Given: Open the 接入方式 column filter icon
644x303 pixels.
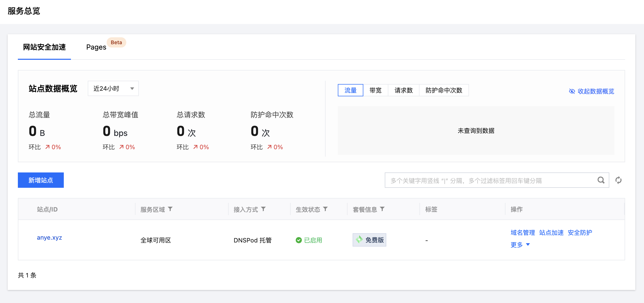Looking at the screenshot, I should (263, 209).
